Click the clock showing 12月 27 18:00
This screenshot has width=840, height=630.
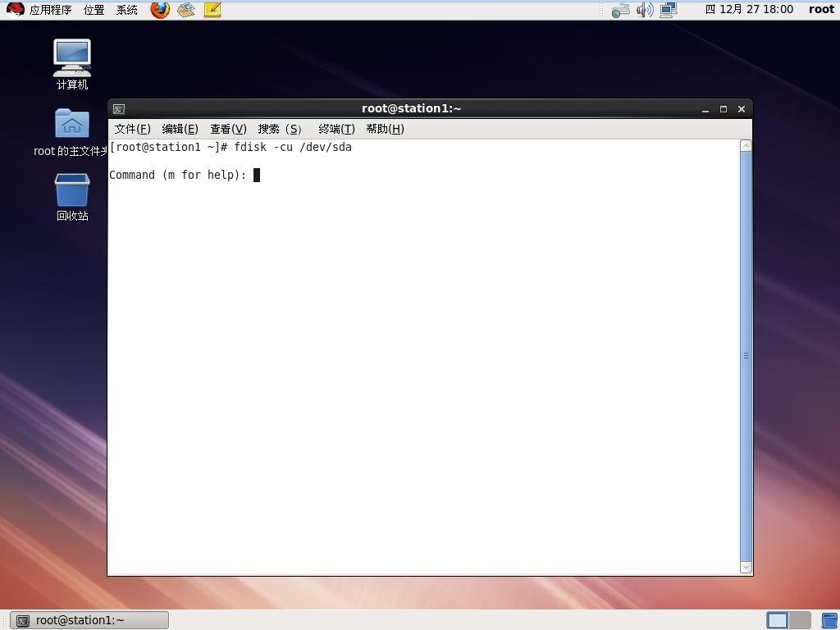coord(749,10)
